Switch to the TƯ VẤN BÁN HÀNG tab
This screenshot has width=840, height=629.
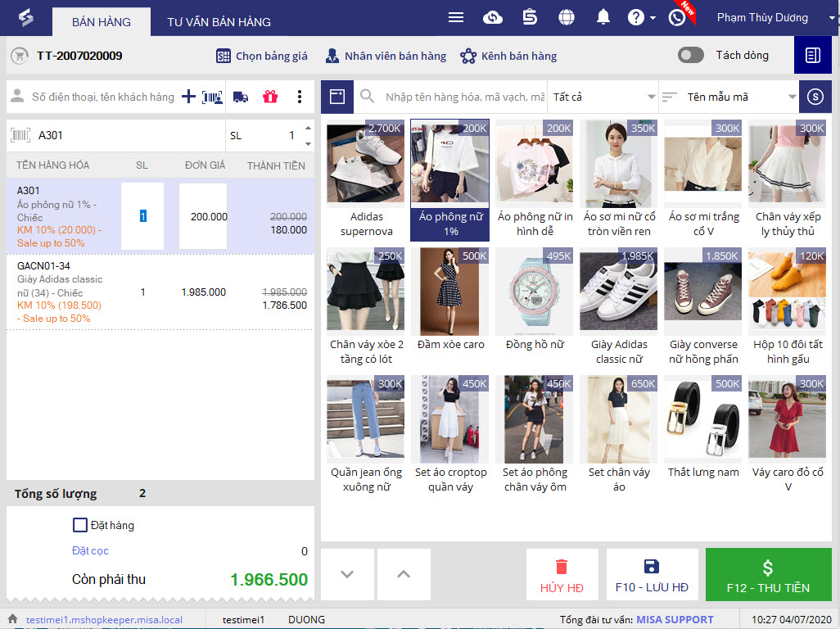pos(219,22)
